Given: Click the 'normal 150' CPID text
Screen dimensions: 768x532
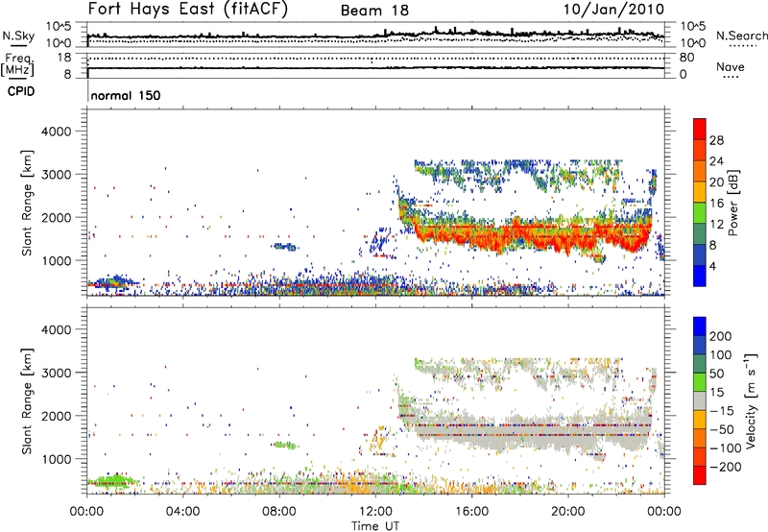Looking at the screenshot, I should [x=126, y=95].
